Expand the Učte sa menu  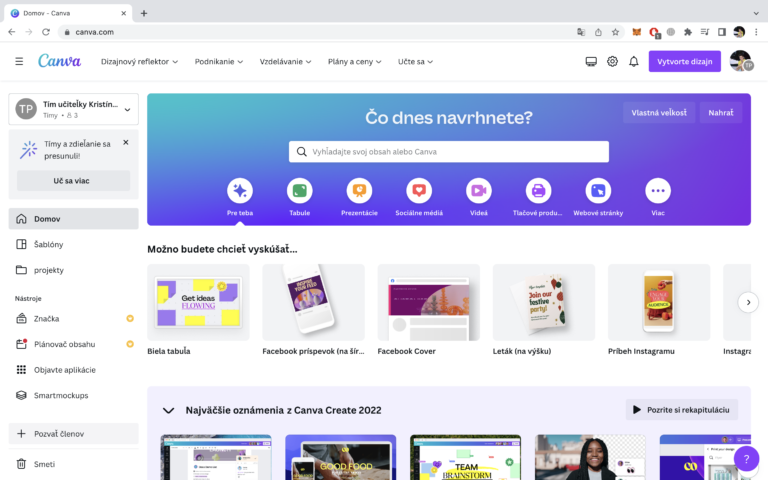(x=415, y=62)
